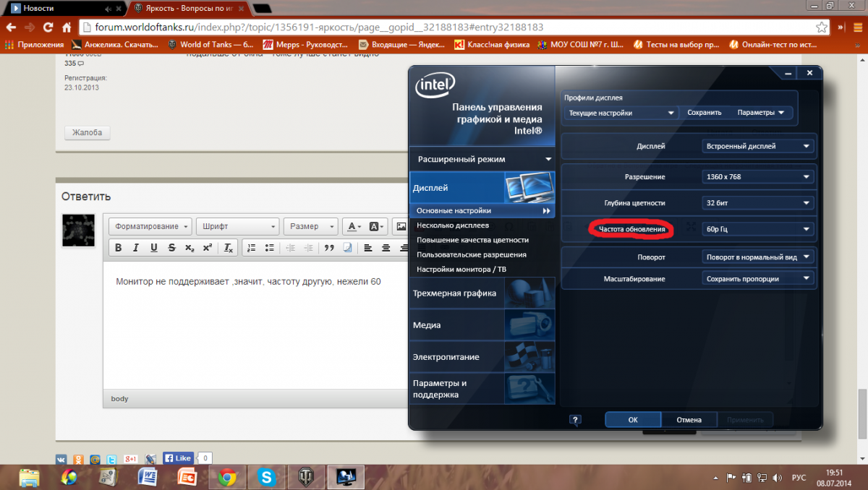Image resolution: width=868 pixels, height=490 pixels.
Task: Open Электропитание section
Action: pyautogui.click(x=482, y=357)
